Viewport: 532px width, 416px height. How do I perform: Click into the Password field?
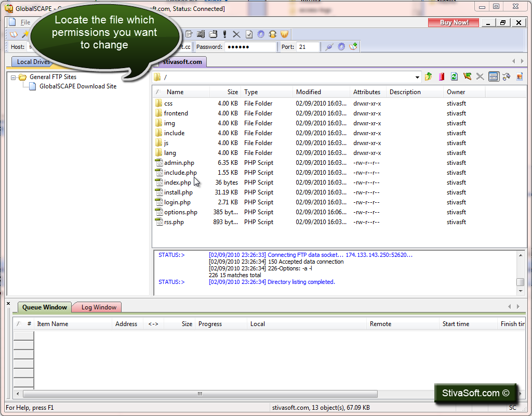pos(251,47)
